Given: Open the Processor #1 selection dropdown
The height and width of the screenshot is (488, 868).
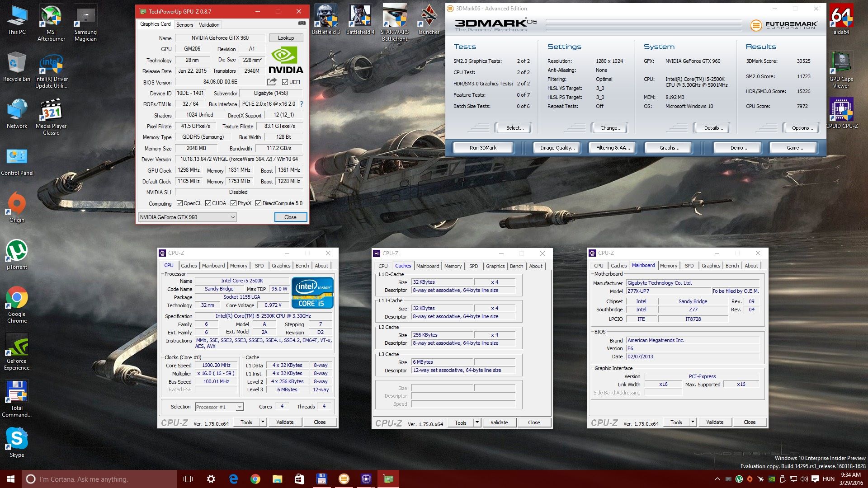Looking at the screenshot, I should 240,407.
